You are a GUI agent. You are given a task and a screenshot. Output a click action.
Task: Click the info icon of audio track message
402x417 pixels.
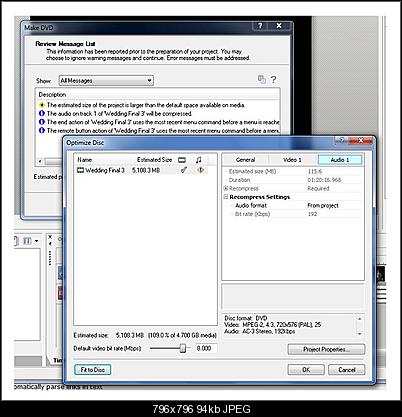[42, 114]
